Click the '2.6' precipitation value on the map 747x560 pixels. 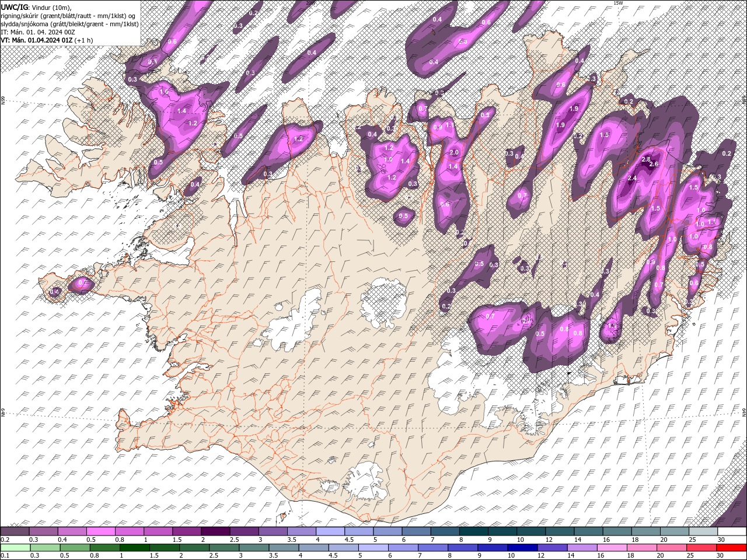point(654,164)
